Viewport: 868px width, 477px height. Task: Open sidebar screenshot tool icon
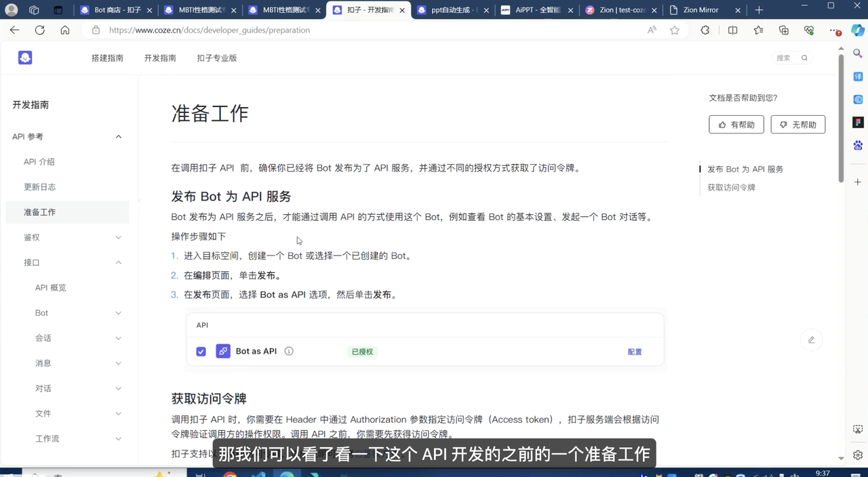tap(858, 430)
